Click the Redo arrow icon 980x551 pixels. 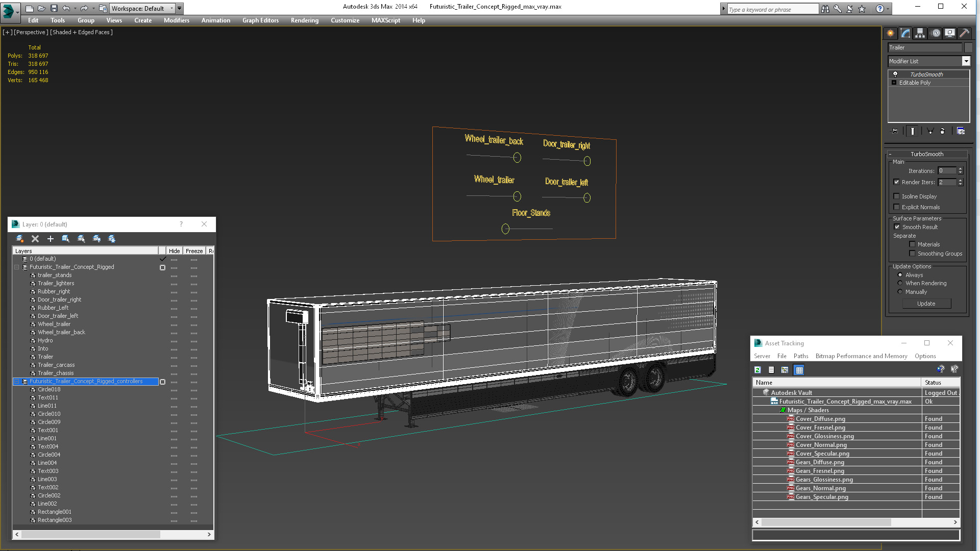84,8
